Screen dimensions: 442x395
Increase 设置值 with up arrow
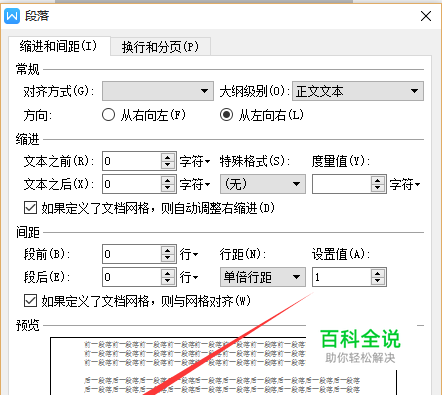coord(377,273)
